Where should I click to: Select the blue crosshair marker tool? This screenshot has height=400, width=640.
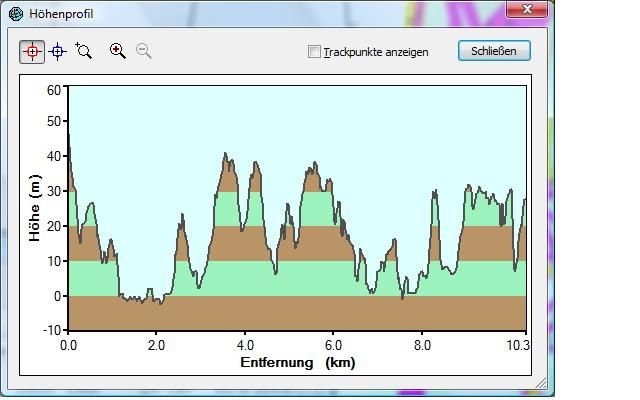pos(58,51)
